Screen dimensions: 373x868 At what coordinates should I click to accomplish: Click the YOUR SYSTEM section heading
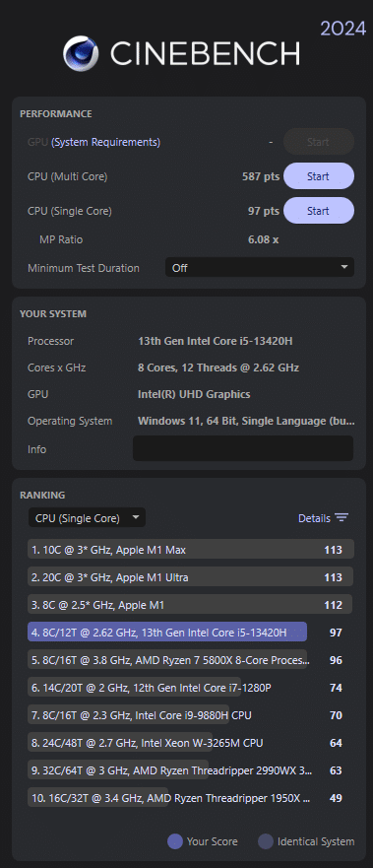pyautogui.click(x=53, y=314)
